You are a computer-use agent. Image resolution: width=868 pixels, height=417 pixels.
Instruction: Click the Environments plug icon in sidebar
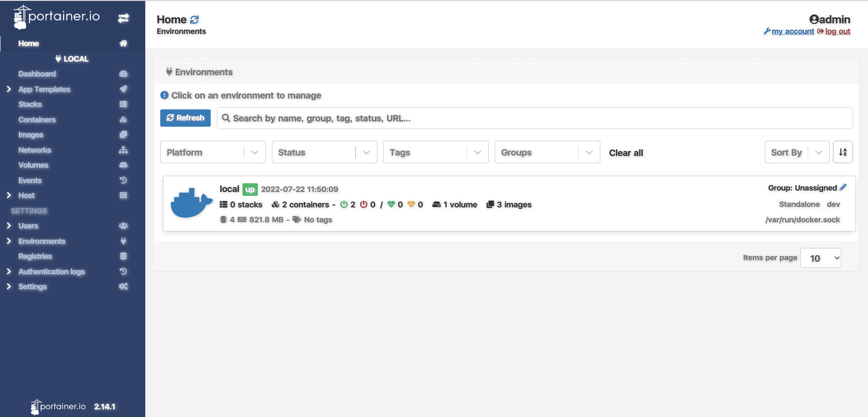(123, 241)
